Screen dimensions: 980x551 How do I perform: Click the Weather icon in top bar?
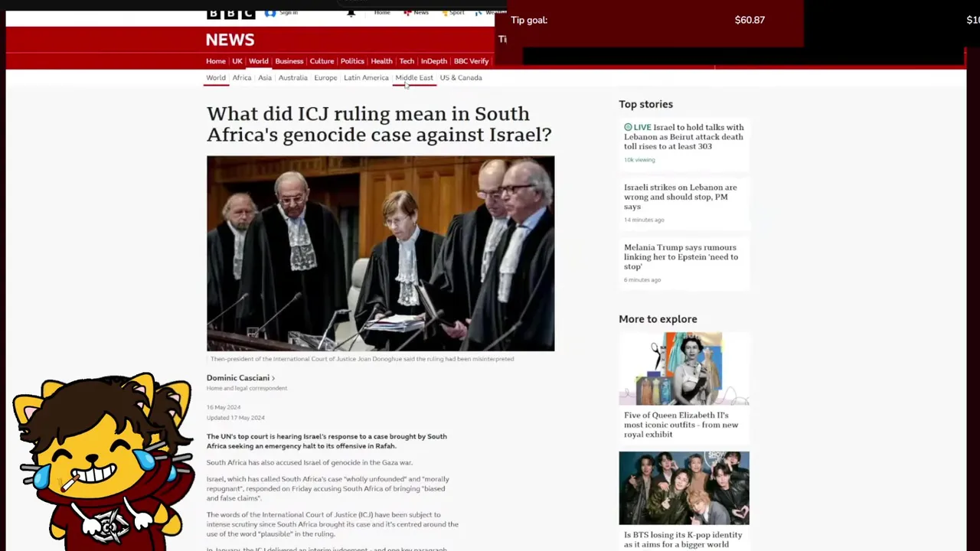click(x=479, y=13)
